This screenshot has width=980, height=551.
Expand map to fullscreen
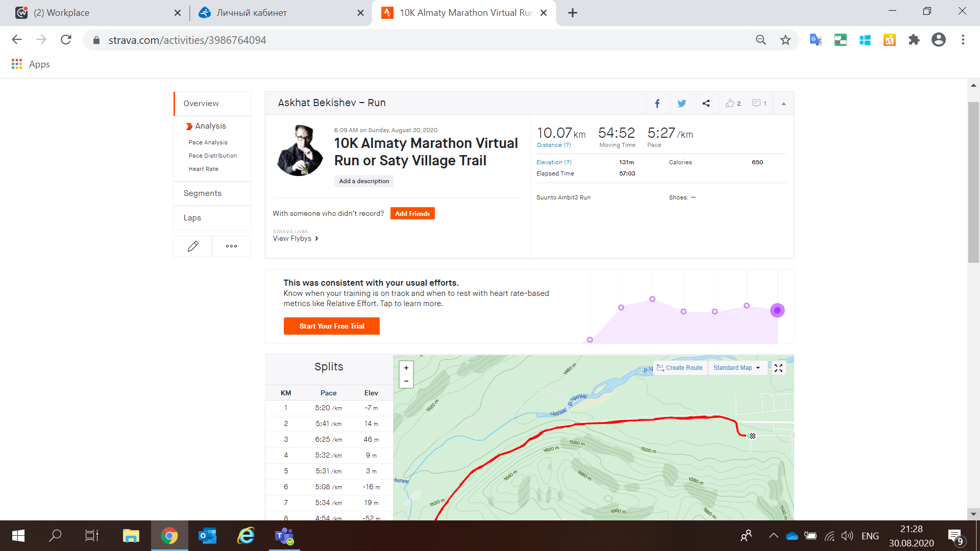pyautogui.click(x=778, y=368)
